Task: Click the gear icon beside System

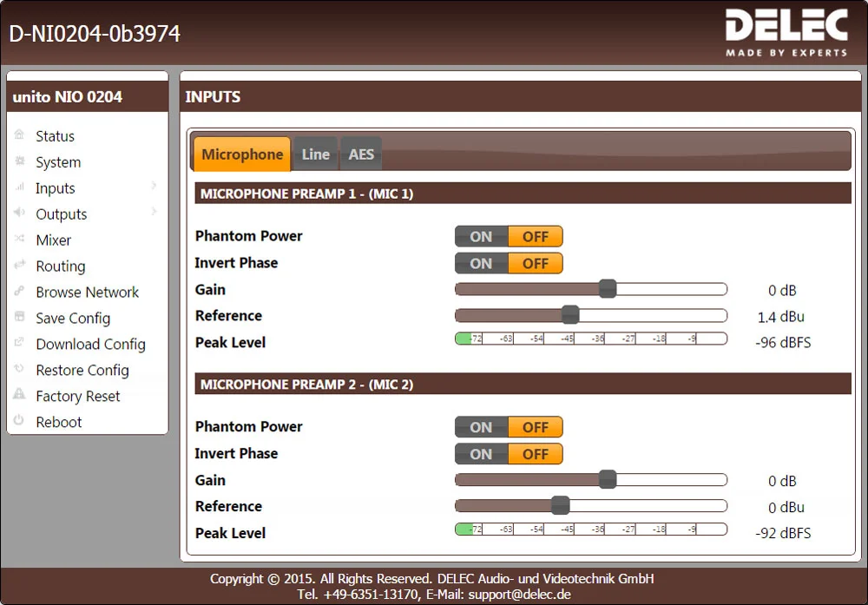Action: click(x=19, y=161)
